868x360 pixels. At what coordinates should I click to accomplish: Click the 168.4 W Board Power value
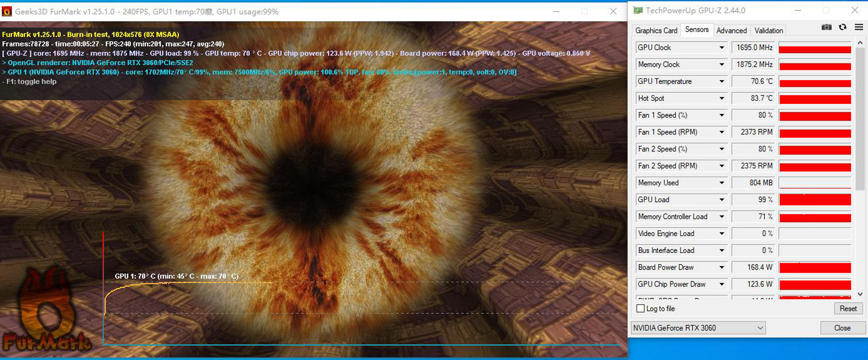tap(753, 267)
